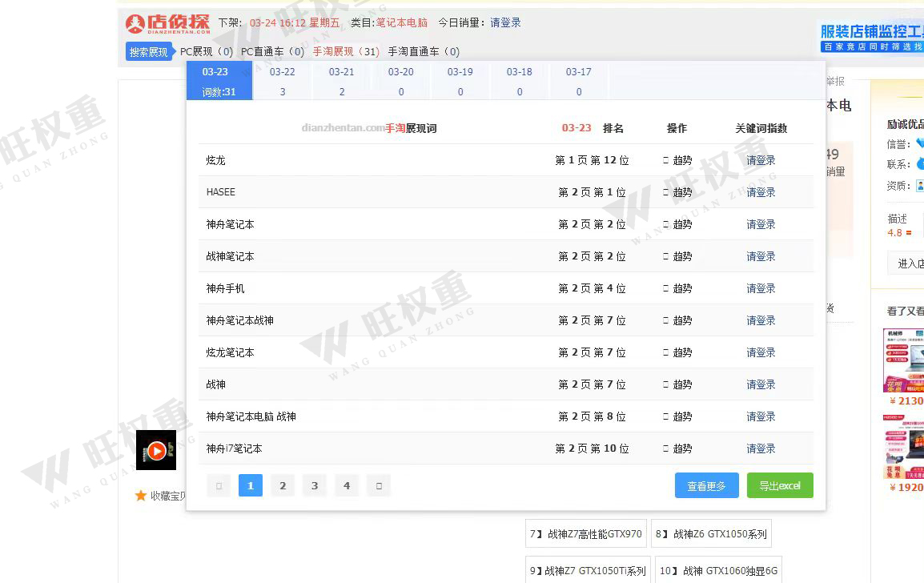
Task: Go to next page arrow
Action: 378,486
